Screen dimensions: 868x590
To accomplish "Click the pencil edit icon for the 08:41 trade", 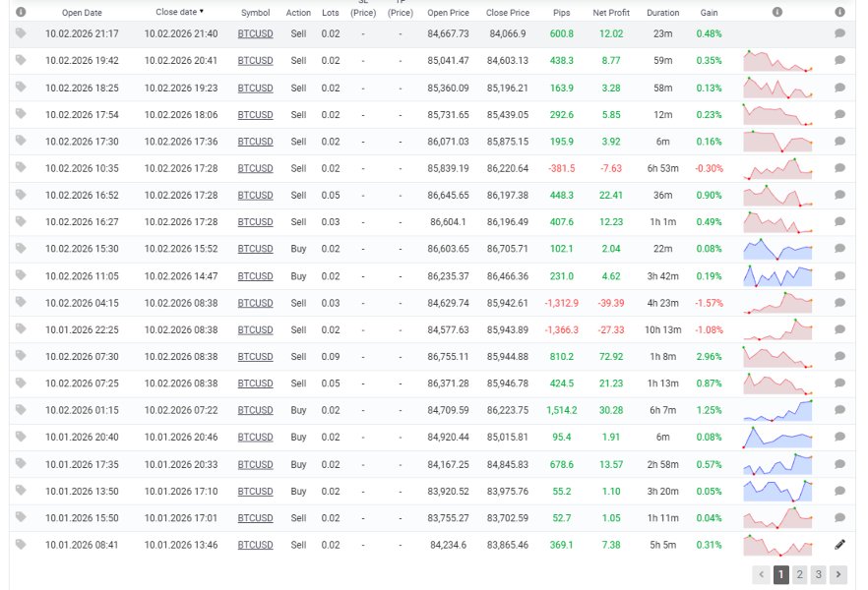I will tap(839, 545).
